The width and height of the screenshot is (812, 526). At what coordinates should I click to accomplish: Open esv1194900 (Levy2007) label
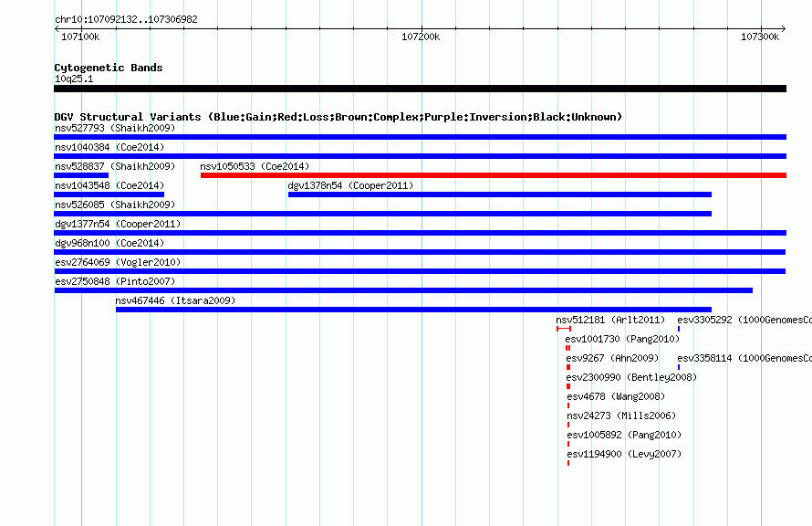[x=624, y=454]
